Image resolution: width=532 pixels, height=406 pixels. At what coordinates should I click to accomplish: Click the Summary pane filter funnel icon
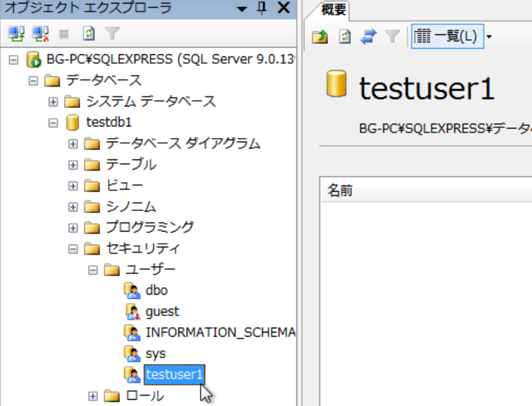(x=392, y=36)
